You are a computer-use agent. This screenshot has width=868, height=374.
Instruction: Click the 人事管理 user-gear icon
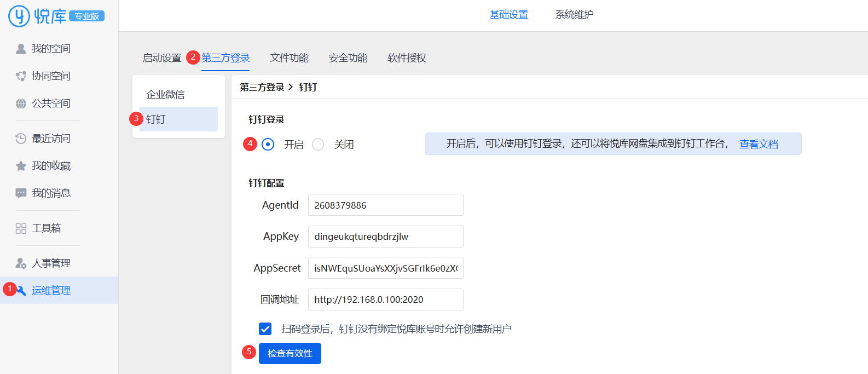pos(21,263)
